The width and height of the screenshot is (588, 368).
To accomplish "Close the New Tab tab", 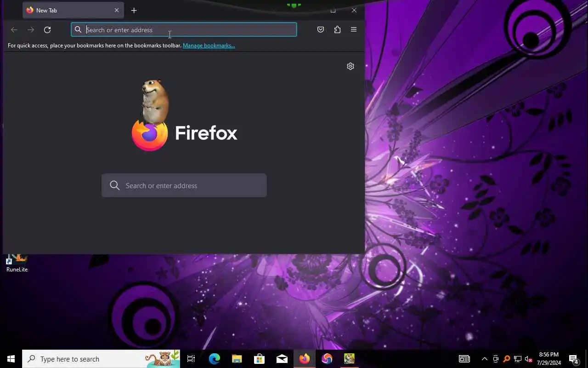I will point(117,10).
